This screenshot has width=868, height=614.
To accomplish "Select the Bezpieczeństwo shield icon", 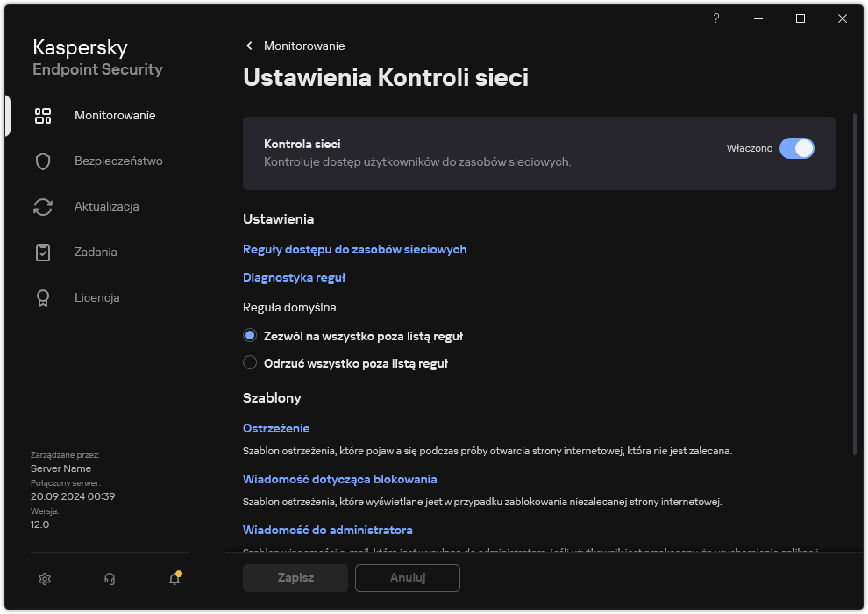I will point(43,161).
